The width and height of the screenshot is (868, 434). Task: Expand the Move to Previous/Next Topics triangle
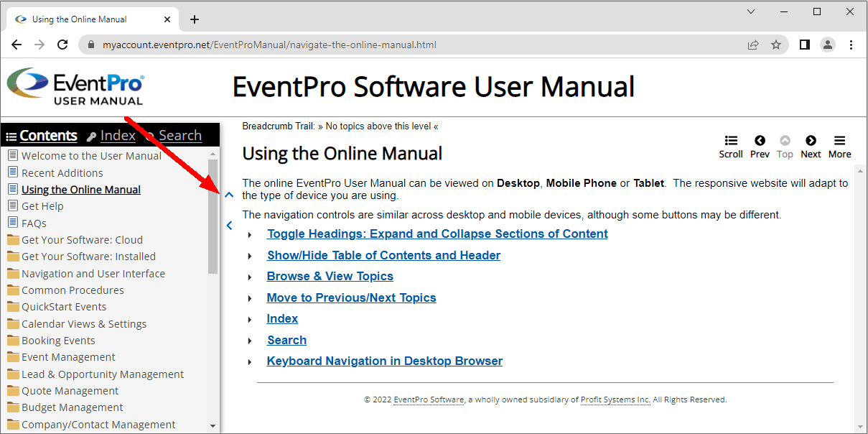tap(250, 299)
